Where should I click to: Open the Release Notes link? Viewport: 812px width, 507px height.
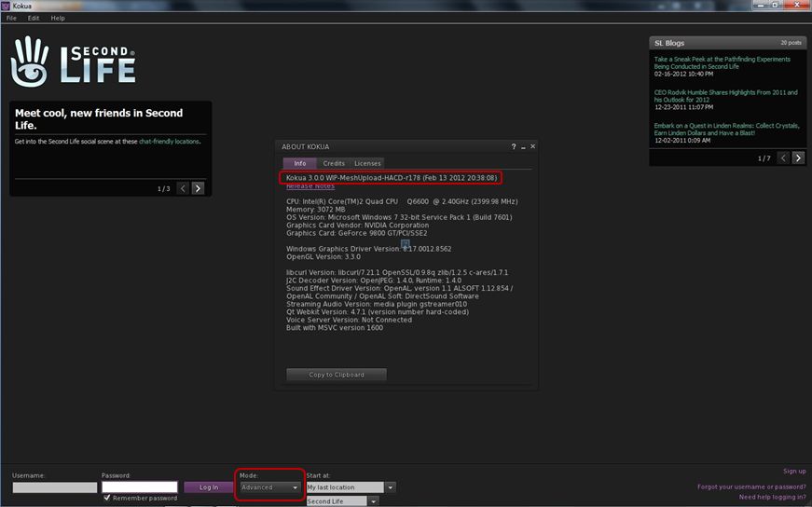(x=310, y=186)
